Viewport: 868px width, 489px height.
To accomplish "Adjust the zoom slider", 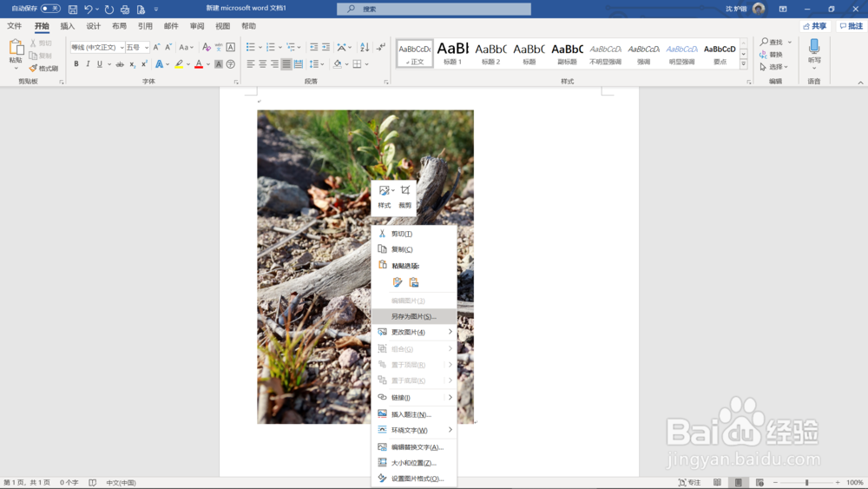I will [x=806, y=482].
